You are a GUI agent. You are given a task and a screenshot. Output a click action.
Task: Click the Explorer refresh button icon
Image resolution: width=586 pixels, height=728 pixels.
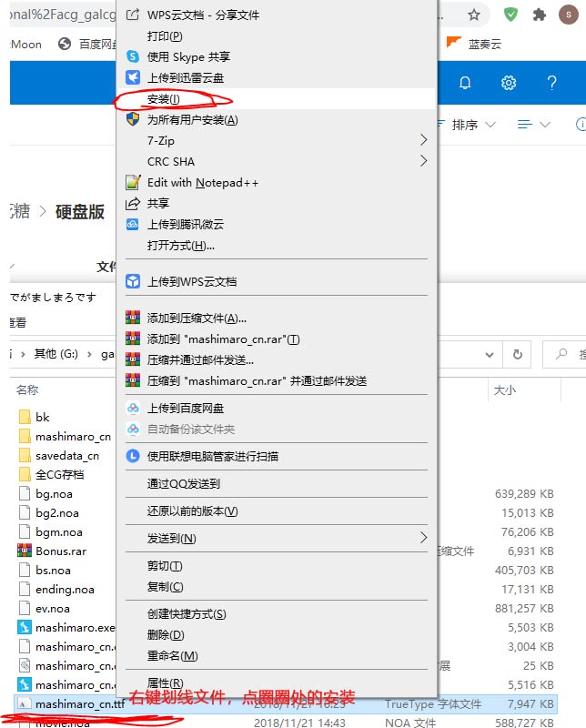click(517, 354)
